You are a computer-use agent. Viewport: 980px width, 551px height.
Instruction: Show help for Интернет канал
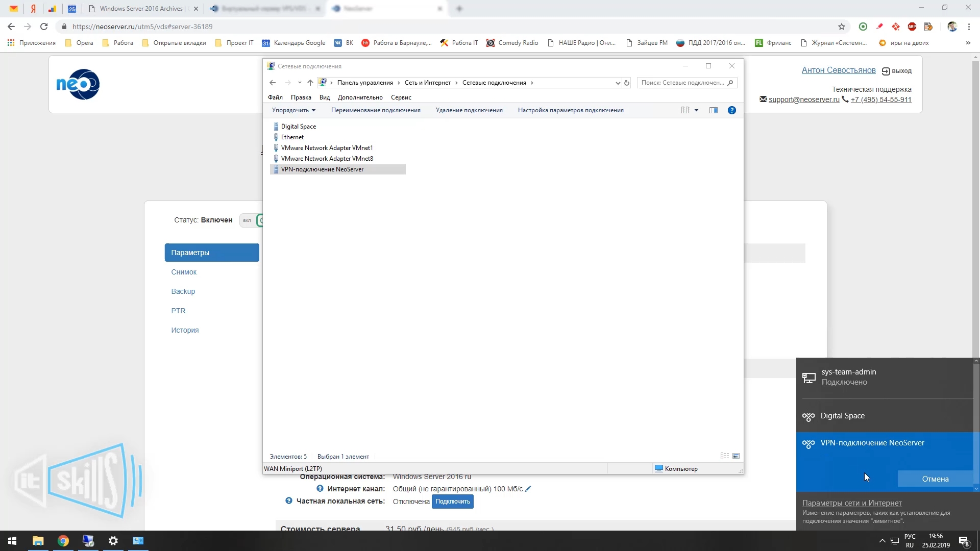pyautogui.click(x=320, y=489)
